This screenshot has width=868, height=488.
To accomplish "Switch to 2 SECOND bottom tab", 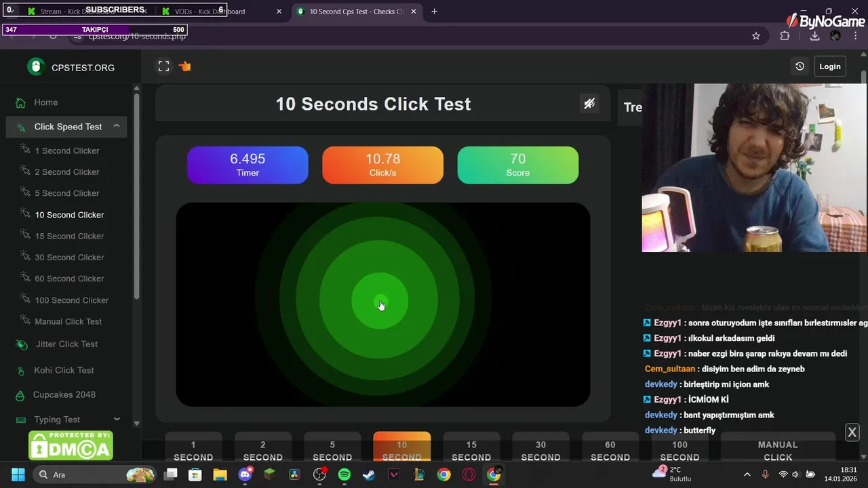I will (263, 447).
